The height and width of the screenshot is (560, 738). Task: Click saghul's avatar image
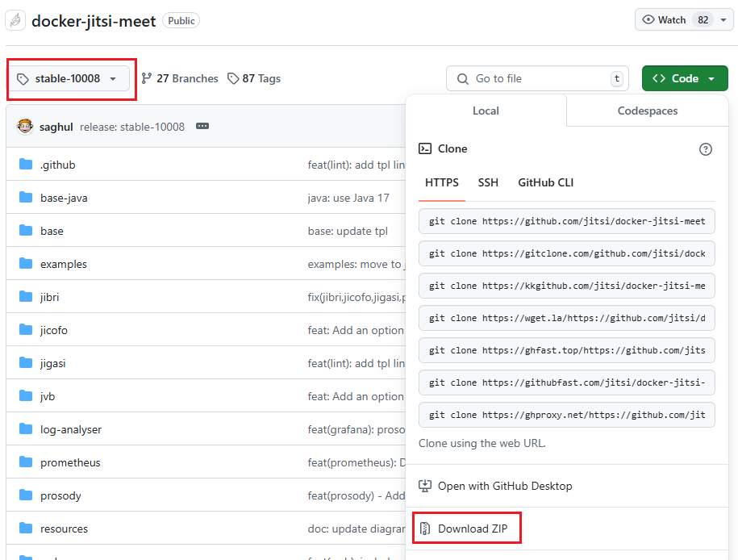click(x=25, y=127)
